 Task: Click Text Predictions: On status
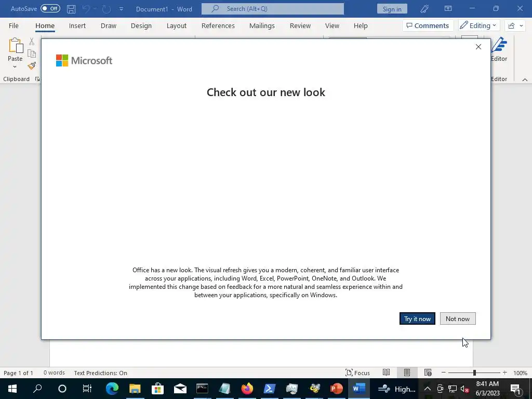pyautogui.click(x=100, y=373)
